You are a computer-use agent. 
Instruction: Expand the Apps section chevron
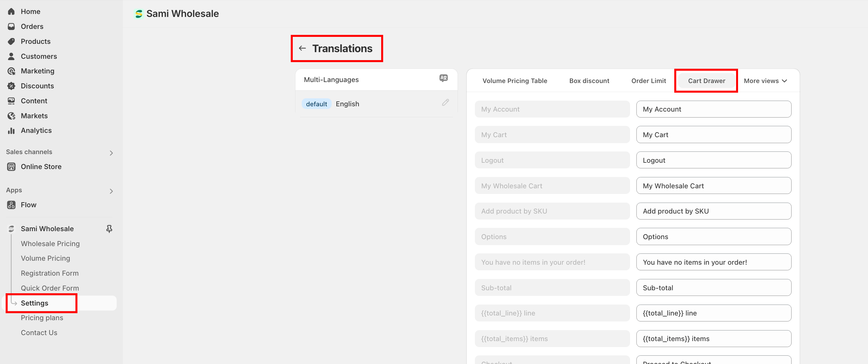(x=111, y=191)
